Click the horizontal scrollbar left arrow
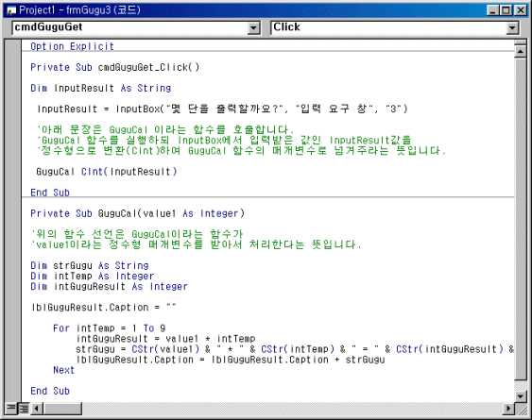The width and height of the screenshot is (532, 420). (x=37, y=409)
